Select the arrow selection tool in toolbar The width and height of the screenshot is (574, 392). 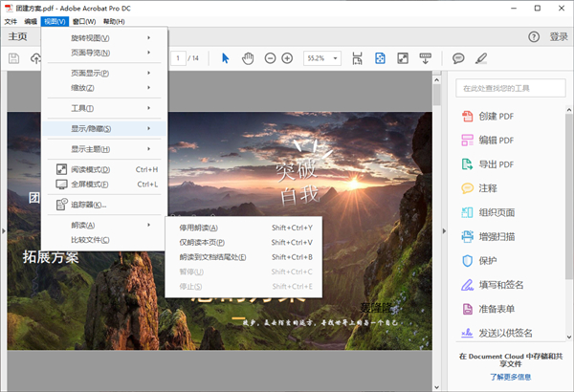[x=226, y=58]
